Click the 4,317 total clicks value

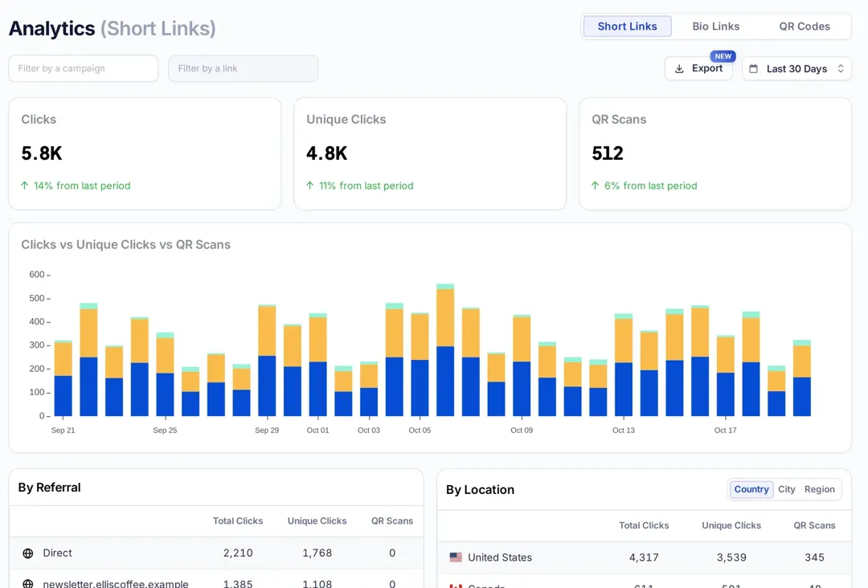tap(644, 557)
